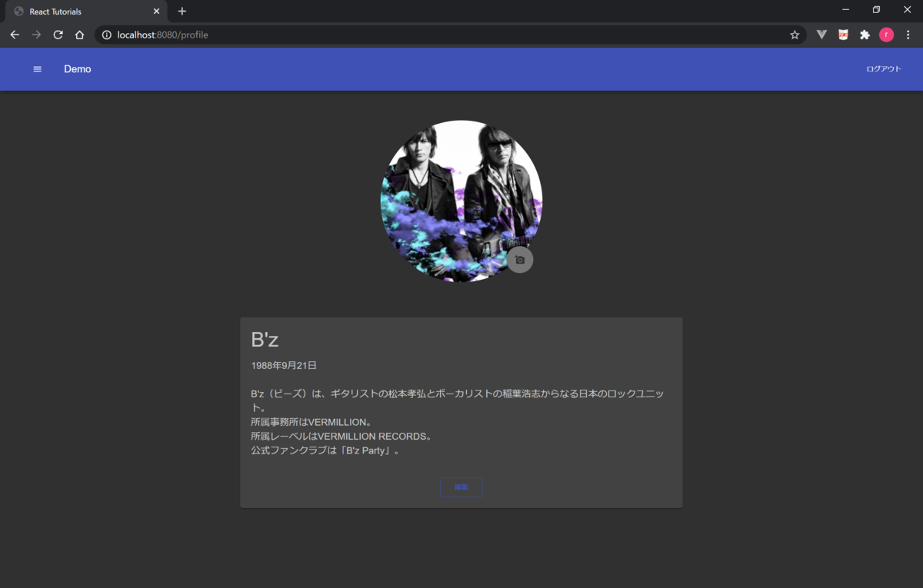
Task: Close the React Tutorials tab
Action: point(156,12)
